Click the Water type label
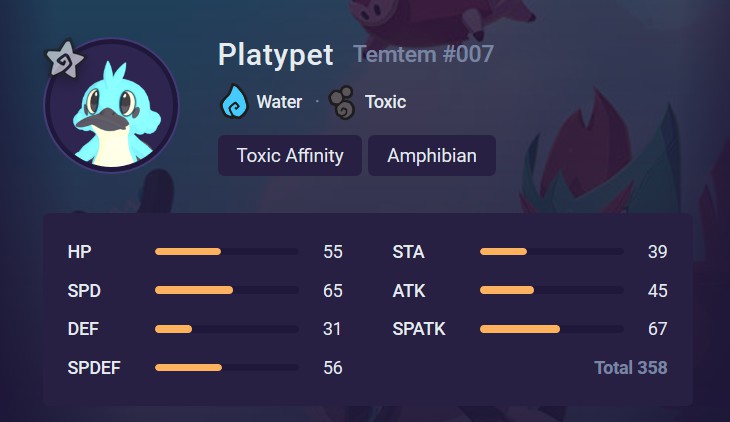Image resolution: width=730 pixels, height=422 pixels. coord(279,102)
